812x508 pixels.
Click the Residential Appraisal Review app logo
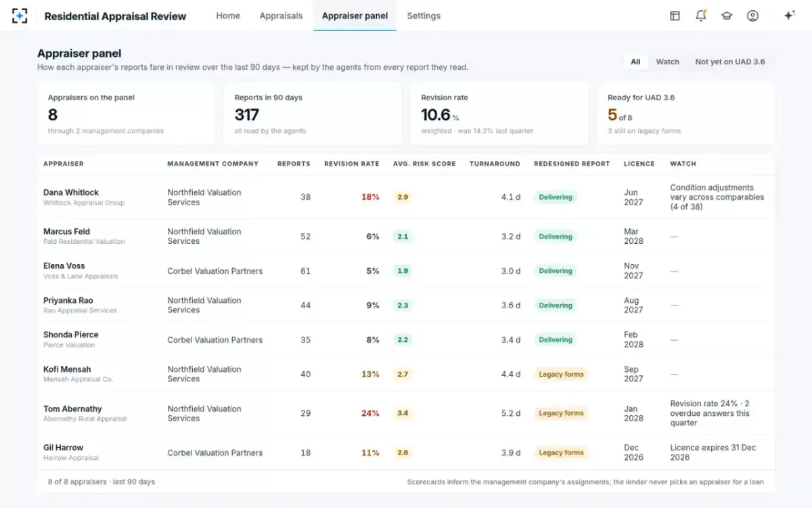tap(20, 16)
